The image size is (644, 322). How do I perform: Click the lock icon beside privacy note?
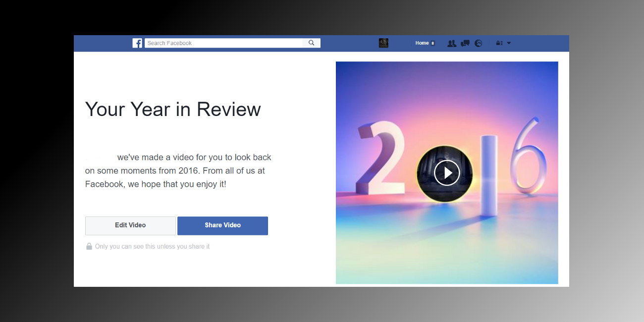click(x=89, y=246)
